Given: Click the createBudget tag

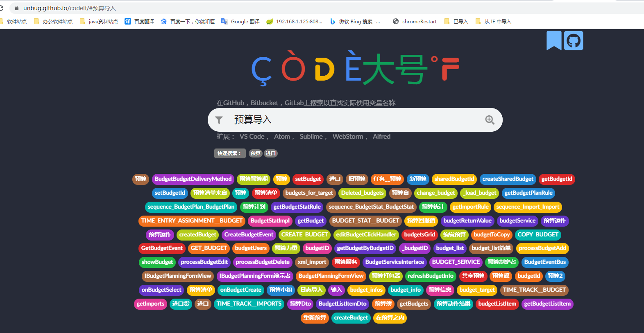Looking at the screenshot, I should [351, 318].
